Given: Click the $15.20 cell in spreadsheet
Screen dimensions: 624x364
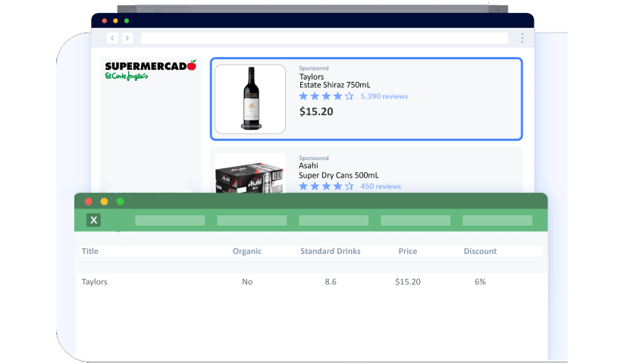Looking at the screenshot, I should coord(408,281).
